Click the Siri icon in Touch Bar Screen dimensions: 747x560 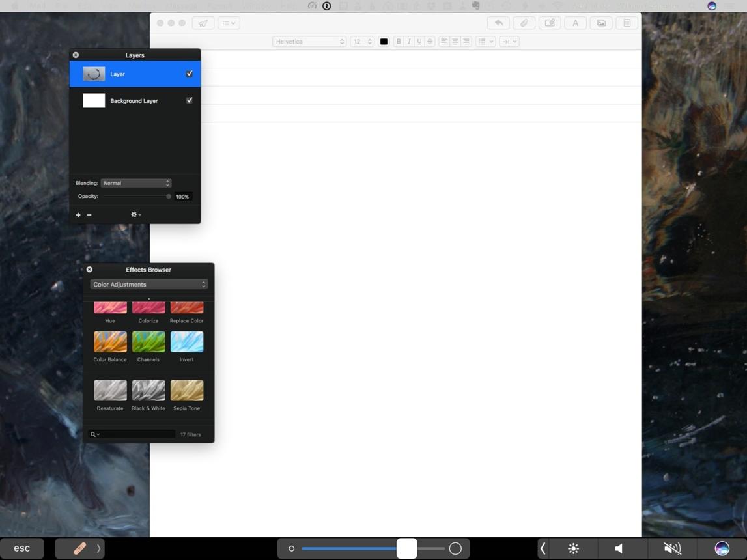pos(722,548)
